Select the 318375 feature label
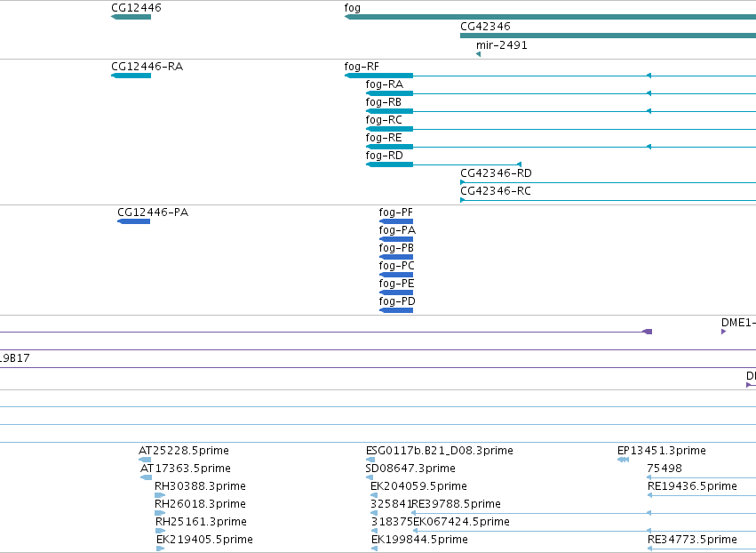 392,522
